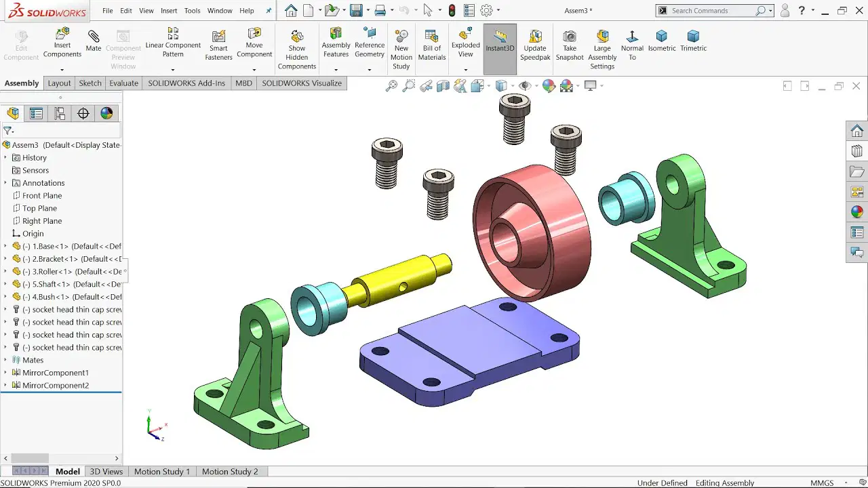Switch to the Evaluate tab
Viewport: 868px width, 488px height.
[x=124, y=83]
